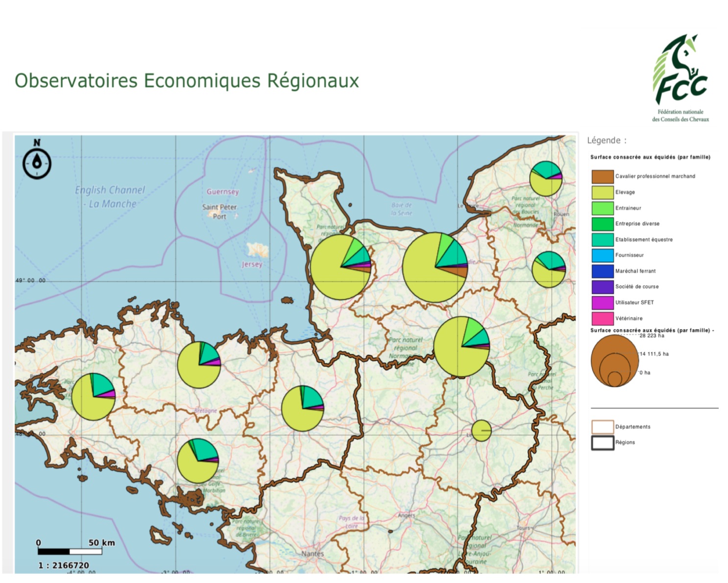The image size is (728, 583).
Task: Click the pink Vétérinaire legend swatch
Action: pyautogui.click(x=602, y=318)
